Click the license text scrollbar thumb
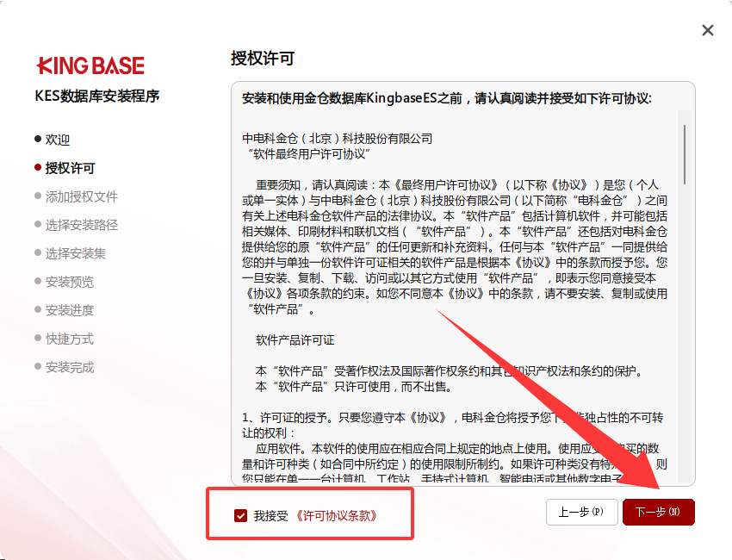 point(685,154)
